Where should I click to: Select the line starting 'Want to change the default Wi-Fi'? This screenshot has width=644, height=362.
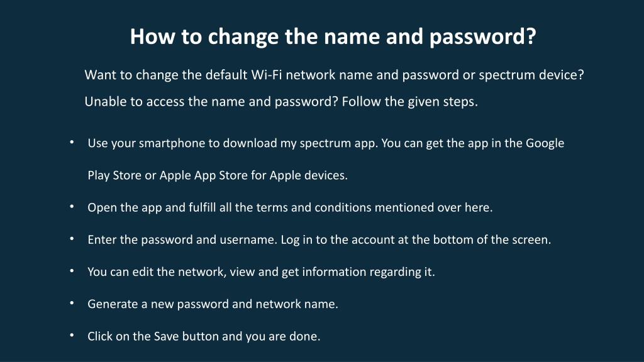click(x=335, y=75)
